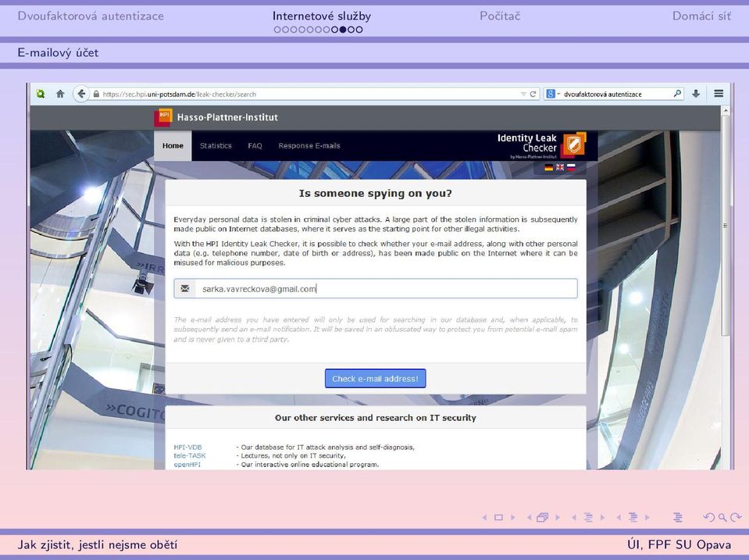Jump to section Internetové služby
749x560 pixels.
[x=322, y=16]
